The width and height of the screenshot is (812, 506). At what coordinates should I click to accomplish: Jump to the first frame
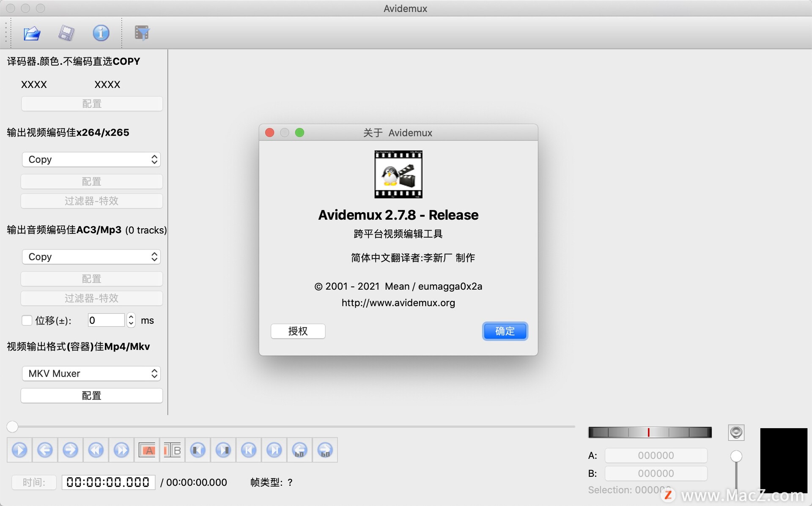click(x=249, y=450)
